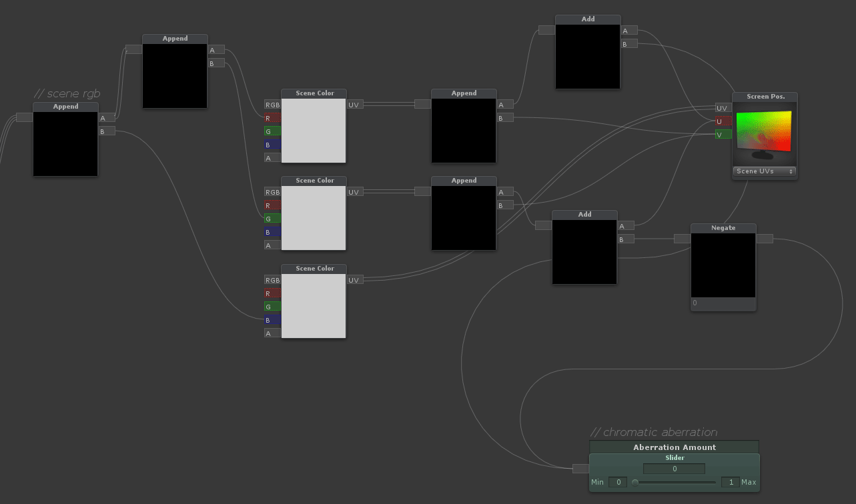Click the Negate node's output connector
This screenshot has height=504, width=856.
pyautogui.click(x=765, y=239)
